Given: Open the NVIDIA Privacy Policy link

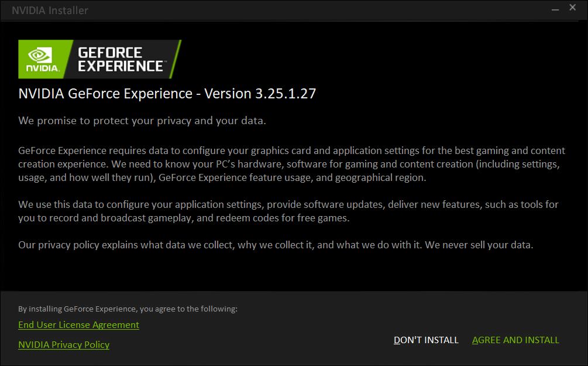Looking at the screenshot, I should [64, 344].
